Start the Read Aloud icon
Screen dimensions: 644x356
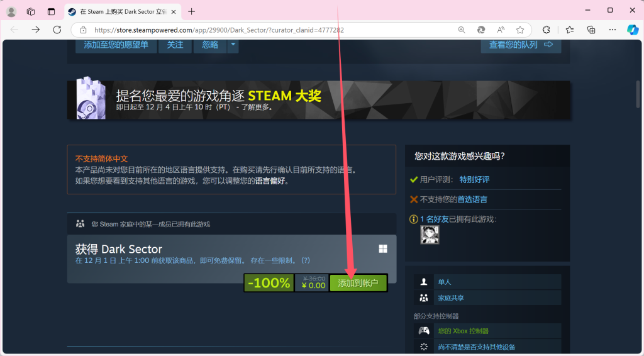(501, 30)
